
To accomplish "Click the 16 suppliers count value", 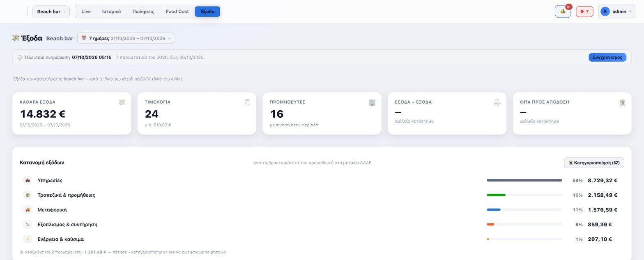I will pyautogui.click(x=277, y=114).
